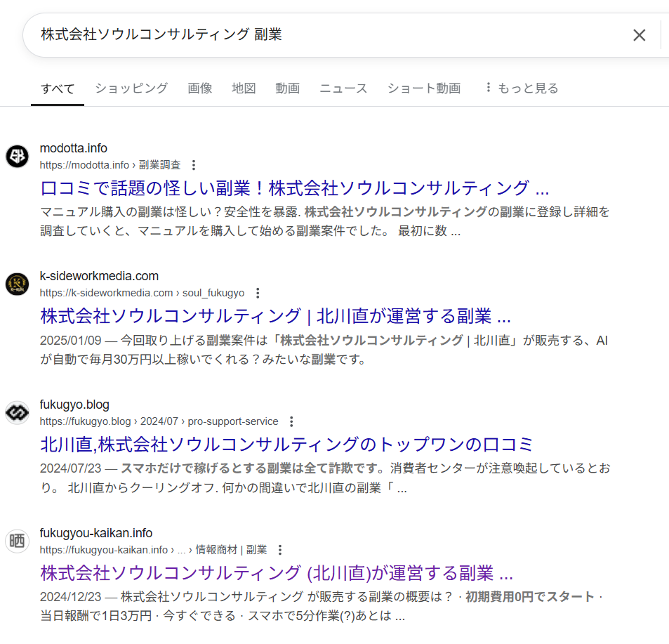Click the modotta.info site favicon
The width and height of the screenshot is (669, 644).
(x=17, y=156)
